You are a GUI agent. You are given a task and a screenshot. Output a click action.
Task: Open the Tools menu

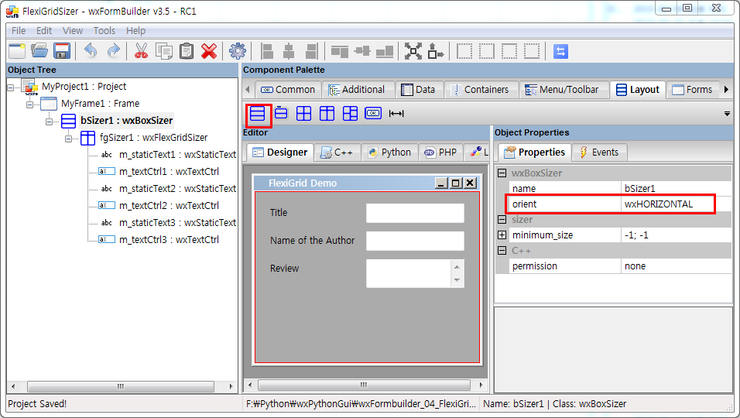(104, 30)
